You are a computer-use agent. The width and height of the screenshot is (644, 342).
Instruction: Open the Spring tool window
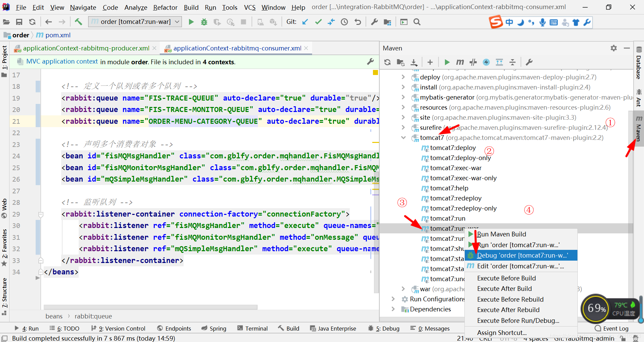(214, 329)
